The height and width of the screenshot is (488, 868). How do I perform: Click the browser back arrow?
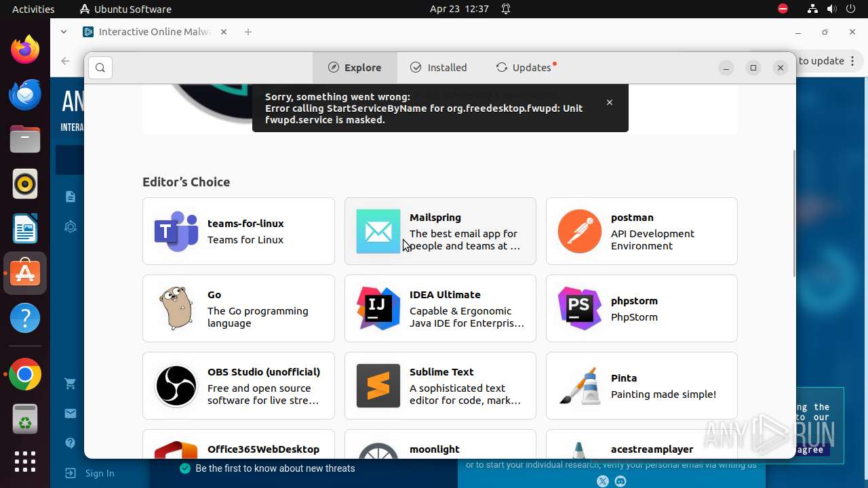point(65,61)
